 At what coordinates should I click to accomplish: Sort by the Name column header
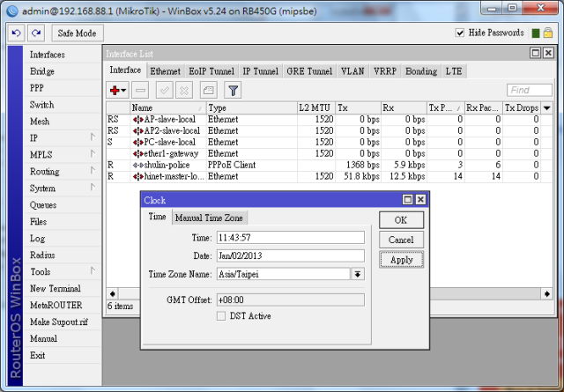point(168,107)
